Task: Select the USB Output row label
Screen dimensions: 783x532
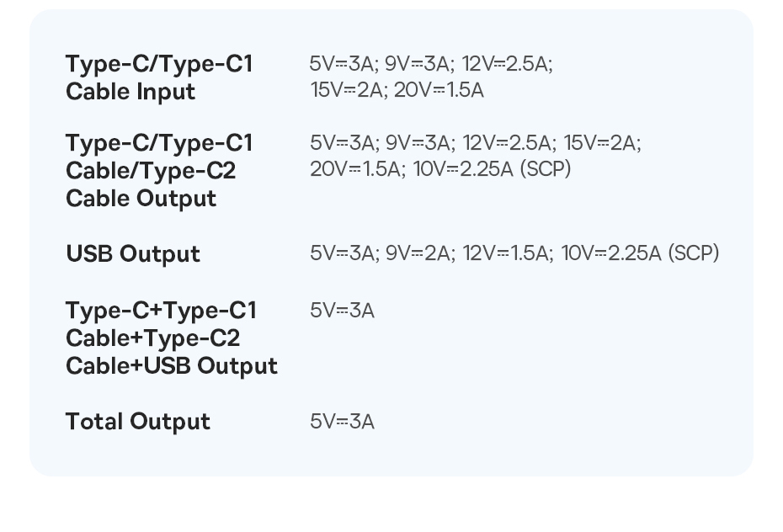Action: pos(133,254)
